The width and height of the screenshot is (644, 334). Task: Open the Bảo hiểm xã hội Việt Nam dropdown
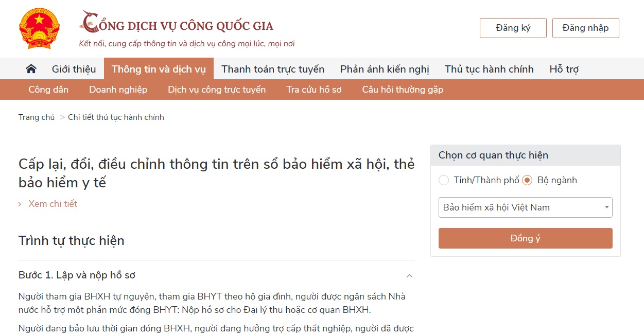click(525, 207)
